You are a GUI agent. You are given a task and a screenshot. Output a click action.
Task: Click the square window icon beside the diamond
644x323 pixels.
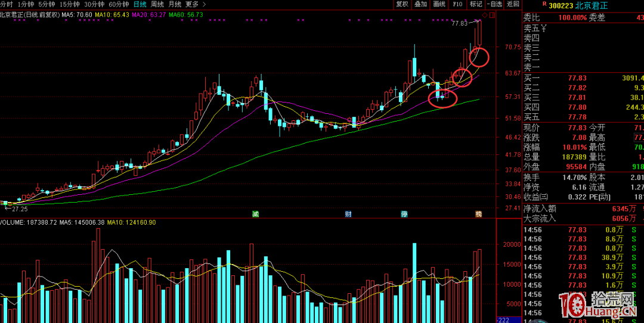492,15
